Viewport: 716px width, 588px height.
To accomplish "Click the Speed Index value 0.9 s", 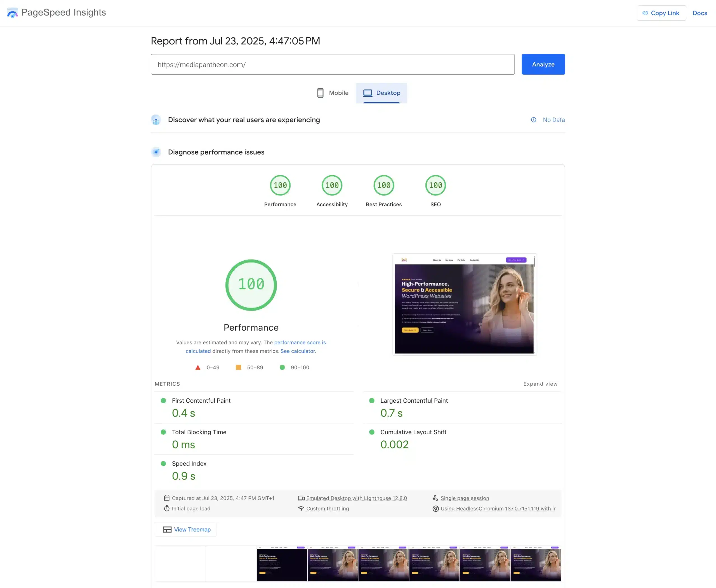I will (x=183, y=476).
